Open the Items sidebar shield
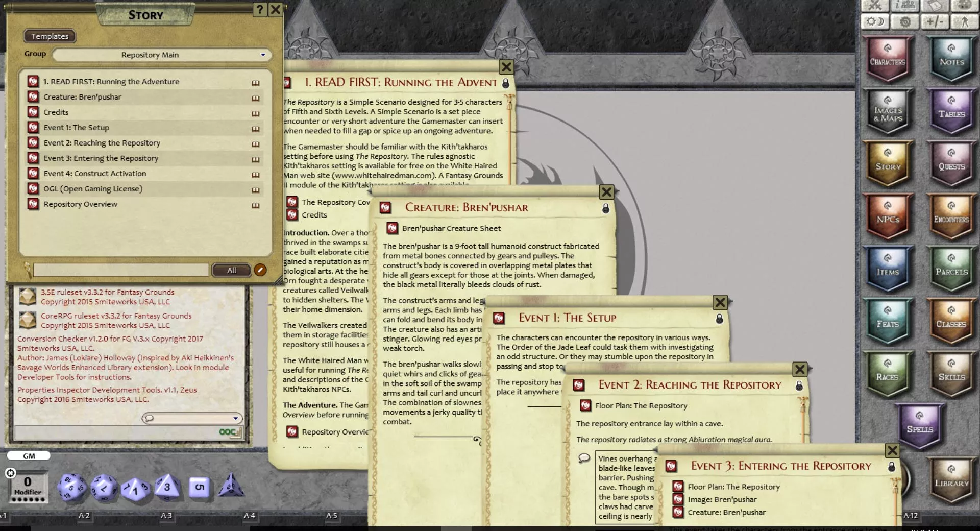This screenshot has height=531, width=980. coord(888,270)
